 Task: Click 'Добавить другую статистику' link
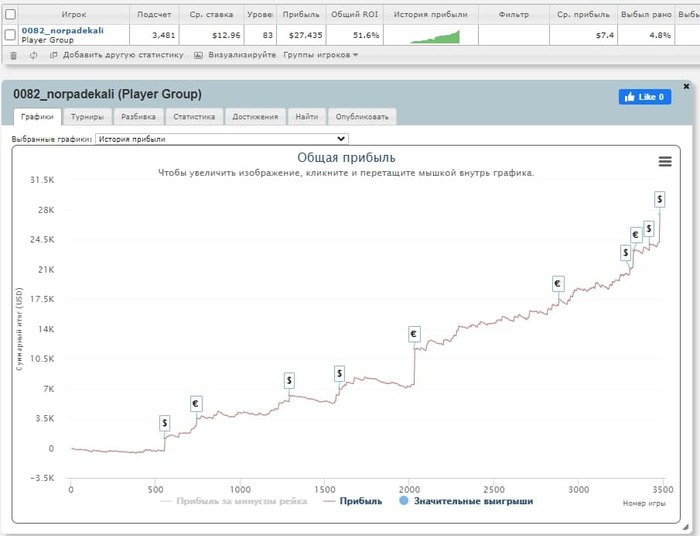123,55
